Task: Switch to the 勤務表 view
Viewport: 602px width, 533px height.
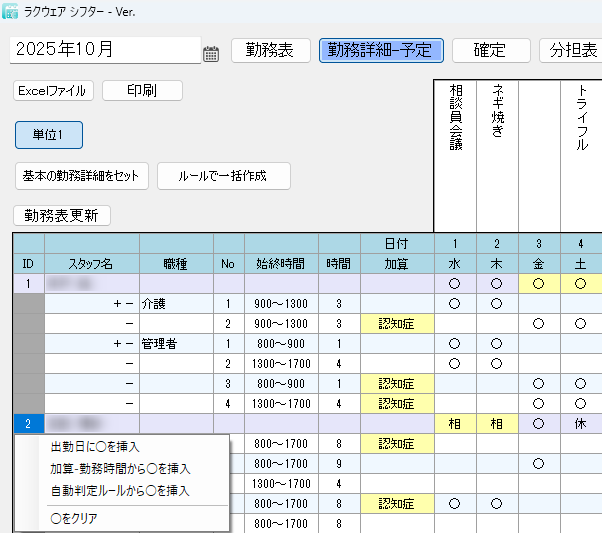Action: (270, 51)
